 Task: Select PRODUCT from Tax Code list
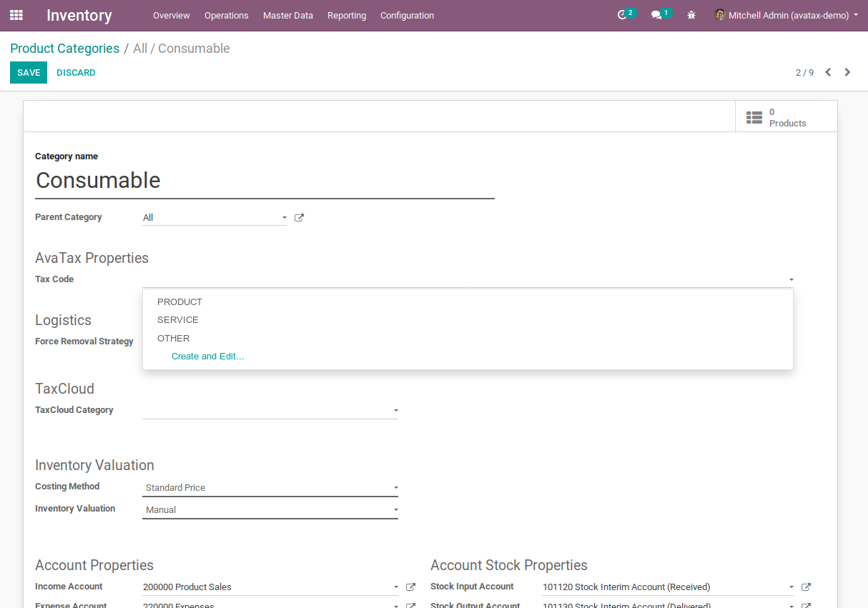180,302
